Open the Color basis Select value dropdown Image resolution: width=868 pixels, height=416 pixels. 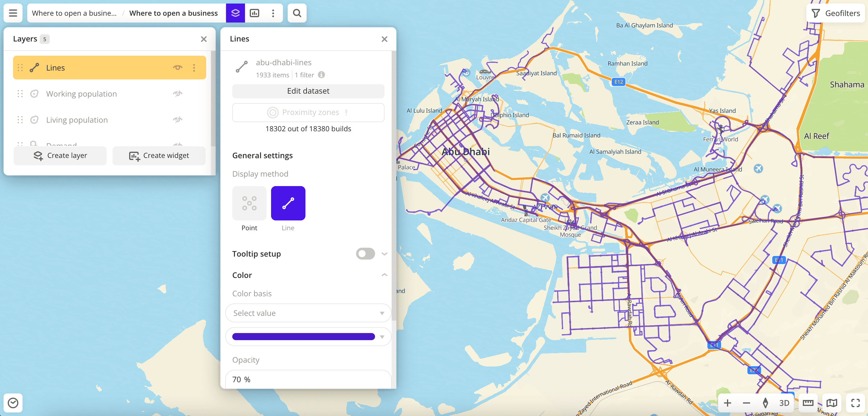click(308, 313)
